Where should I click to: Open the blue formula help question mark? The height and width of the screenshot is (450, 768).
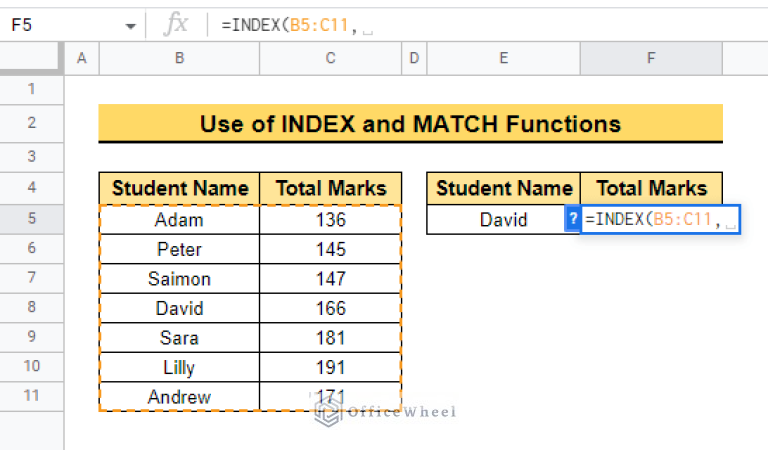[572, 219]
